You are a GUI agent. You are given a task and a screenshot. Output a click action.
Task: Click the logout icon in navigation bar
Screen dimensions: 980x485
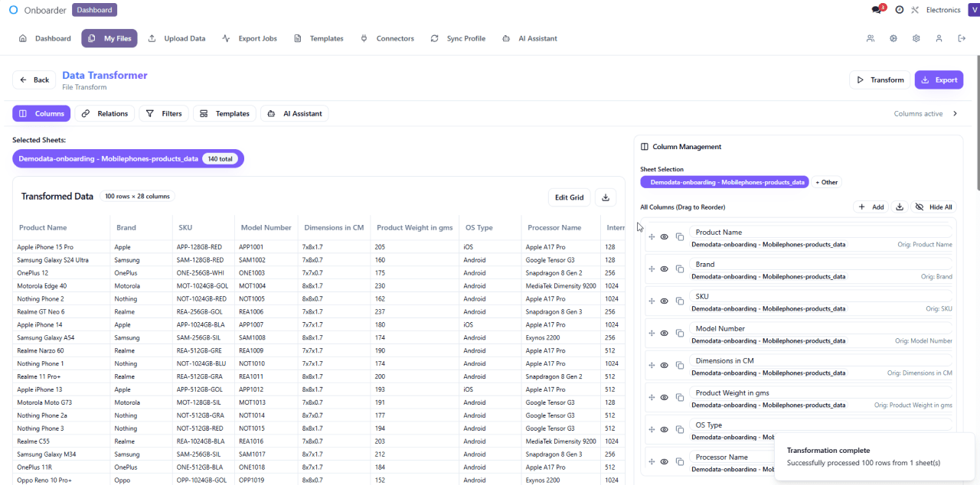tap(962, 38)
